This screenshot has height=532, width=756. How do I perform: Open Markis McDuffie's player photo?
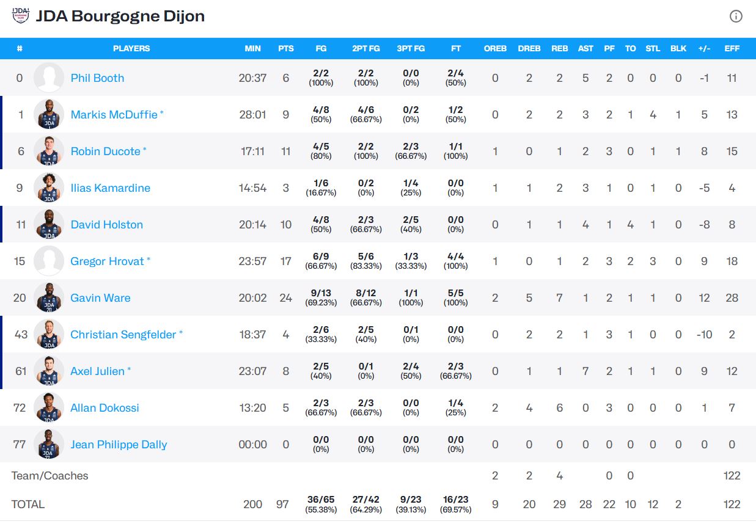pos(49,115)
